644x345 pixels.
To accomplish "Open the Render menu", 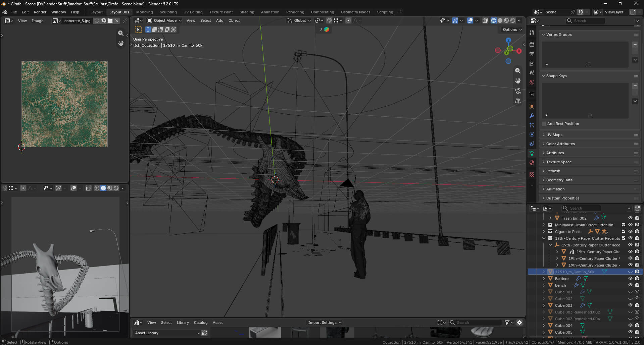I will [40, 12].
